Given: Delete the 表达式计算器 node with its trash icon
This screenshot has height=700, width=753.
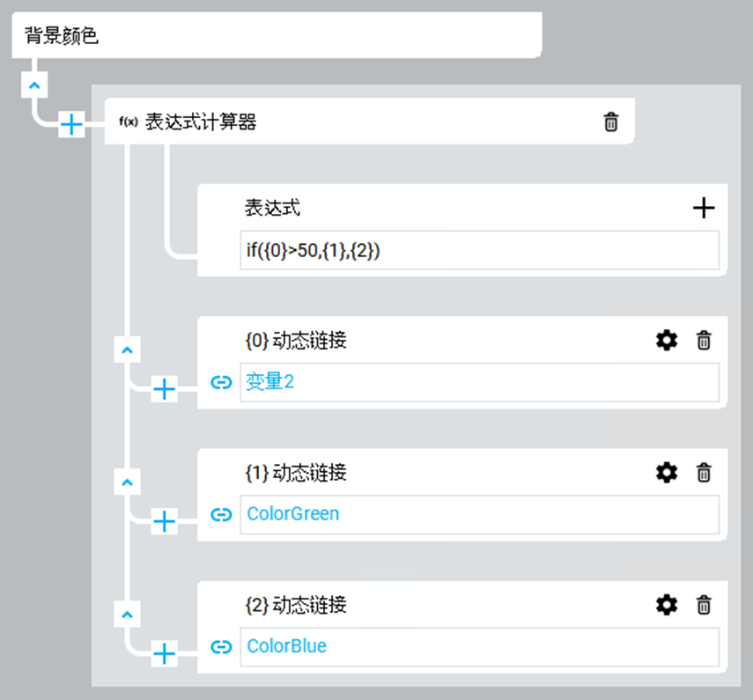Looking at the screenshot, I should [x=610, y=122].
